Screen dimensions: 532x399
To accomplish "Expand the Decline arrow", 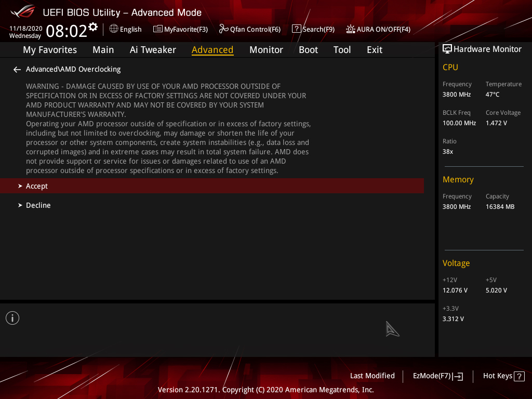I will point(20,205).
